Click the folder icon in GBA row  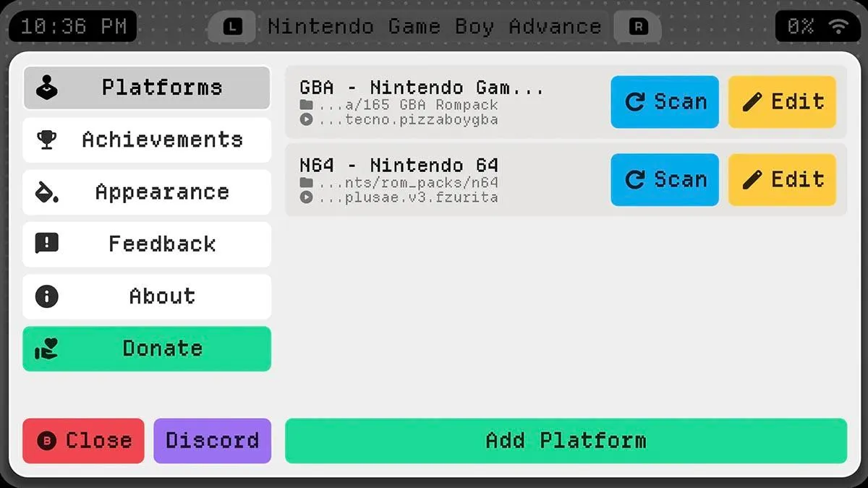click(x=307, y=105)
